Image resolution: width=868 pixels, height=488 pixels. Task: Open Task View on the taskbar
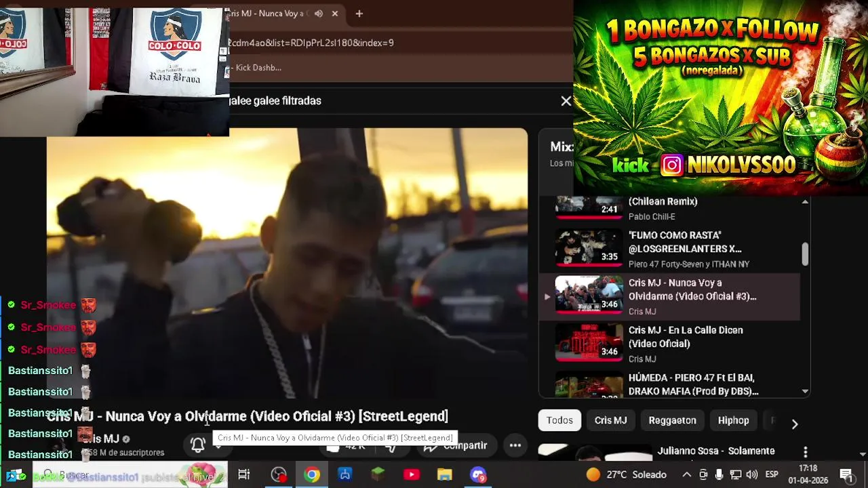pos(244,474)
